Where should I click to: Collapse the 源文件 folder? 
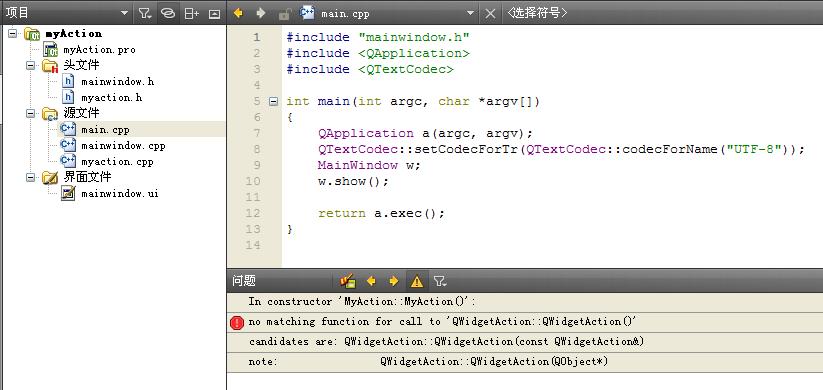click(31, 113)
